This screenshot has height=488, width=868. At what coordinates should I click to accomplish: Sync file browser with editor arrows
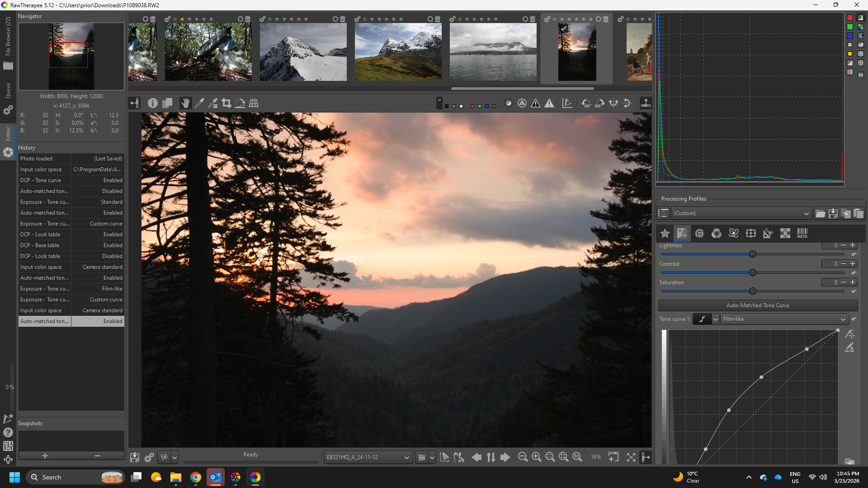tap(491, 457)
